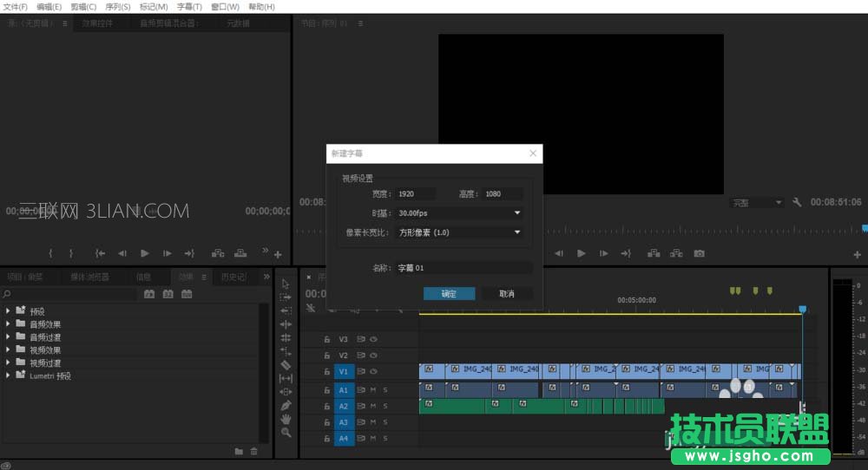868x470 pixels.
Task: Toggle lock on A1 track
Action: (x=326, y=390)
